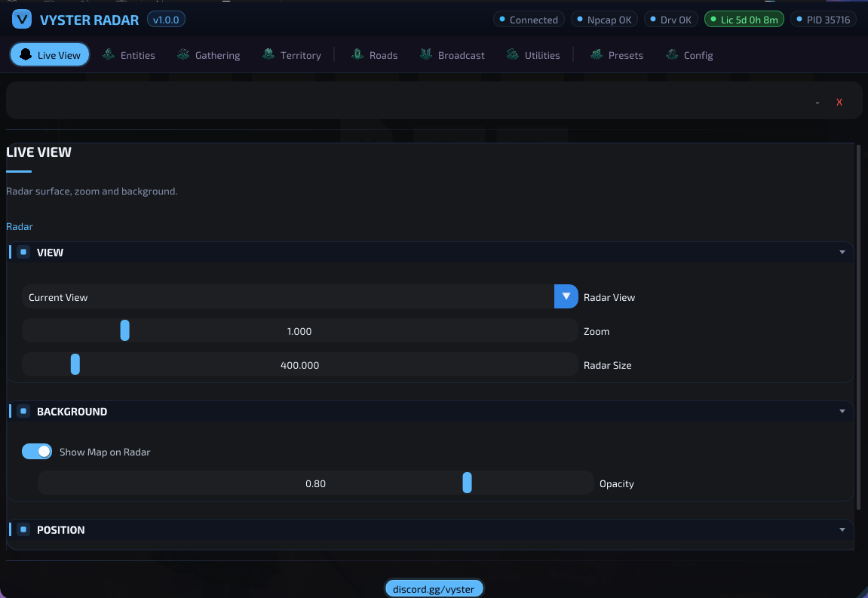Click the square icon beside POSITION header
Screen dimensions: 868x598
click(23, 529)
